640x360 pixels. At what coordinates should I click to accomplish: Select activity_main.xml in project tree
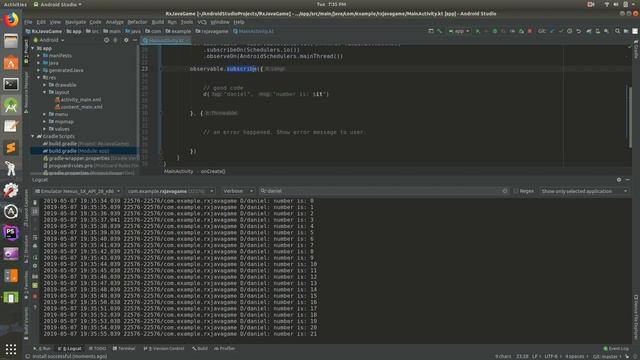tap(78, 100)
